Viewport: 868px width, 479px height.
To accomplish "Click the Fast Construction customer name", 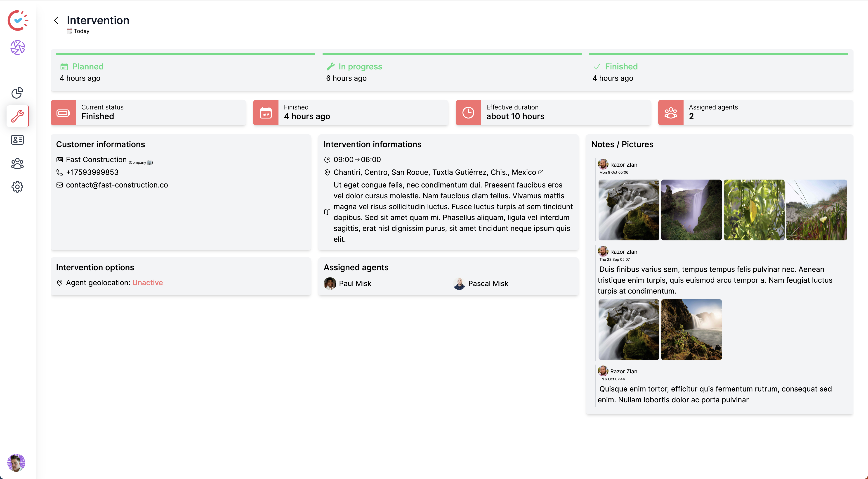I will coord(96,159).
